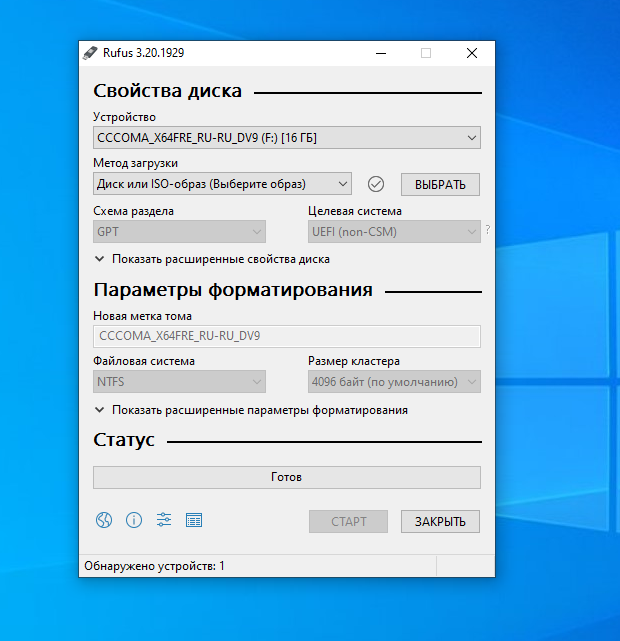Click the checksum checkmark icon
Screen dimensions: 620x641
[x=376, y=184]
